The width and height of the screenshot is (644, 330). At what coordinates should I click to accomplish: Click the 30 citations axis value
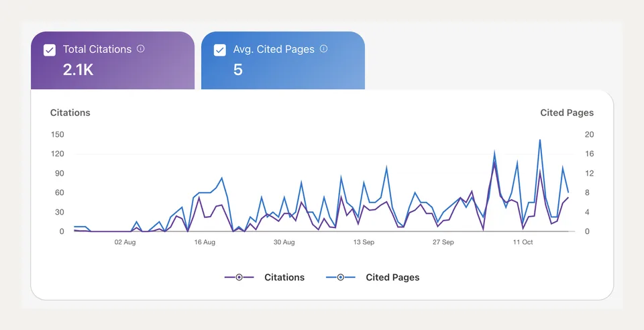(x=60, y=212)
